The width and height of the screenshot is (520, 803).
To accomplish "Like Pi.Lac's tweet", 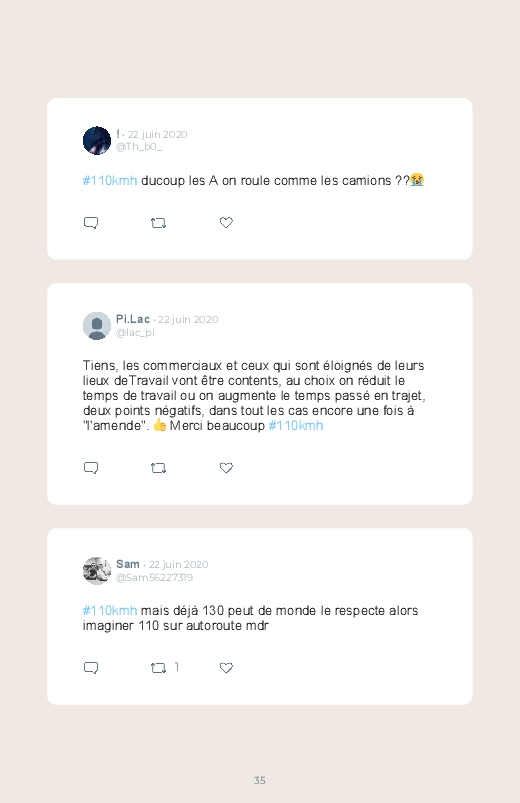I will tap(226, 468).
